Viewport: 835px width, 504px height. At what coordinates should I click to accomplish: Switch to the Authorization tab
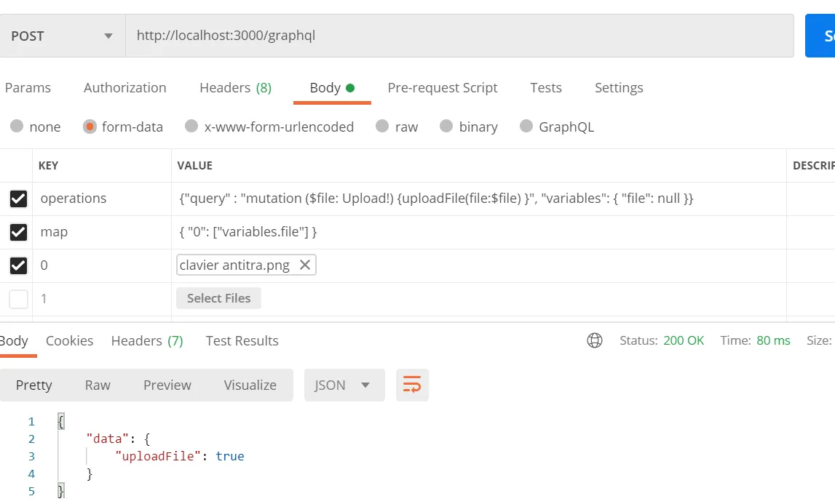[x=124, y=87]
